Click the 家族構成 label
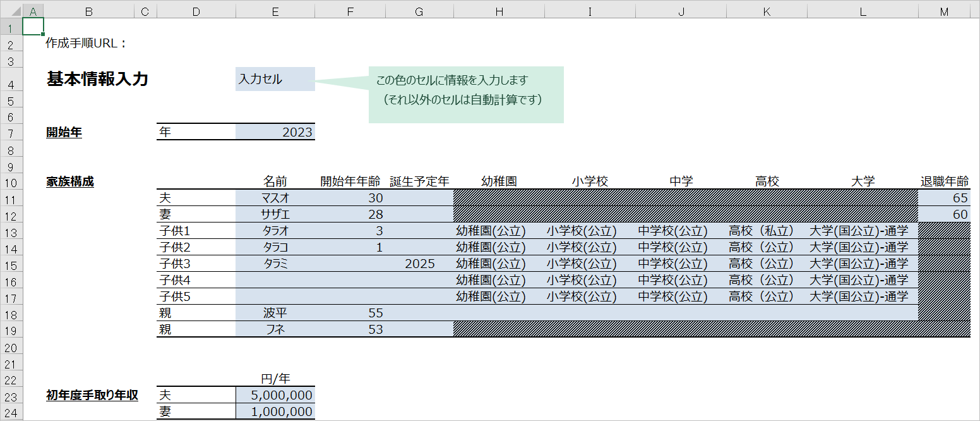 pyautogui.click(x=70, y=181)
